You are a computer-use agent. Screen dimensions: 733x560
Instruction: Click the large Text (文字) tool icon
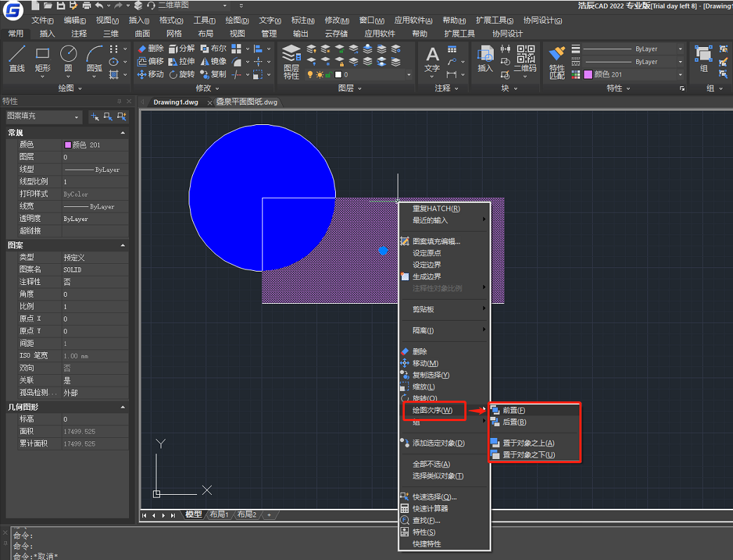tap(432, 59)
